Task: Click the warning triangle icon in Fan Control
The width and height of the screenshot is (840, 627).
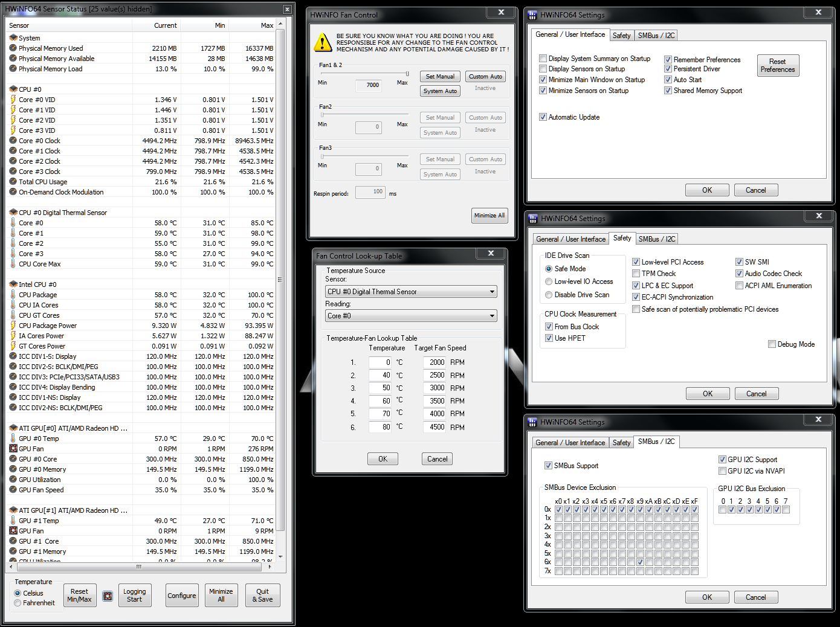Action: point(323,42)
